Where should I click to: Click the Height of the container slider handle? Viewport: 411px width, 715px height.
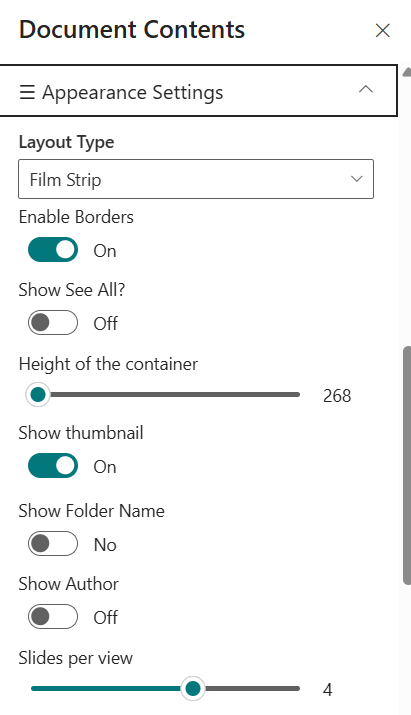[38, 394]
